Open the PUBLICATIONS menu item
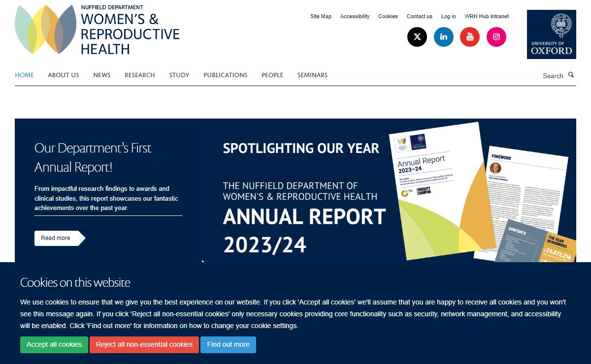This screenshot has height=364, width=591. tap(226, 75)
